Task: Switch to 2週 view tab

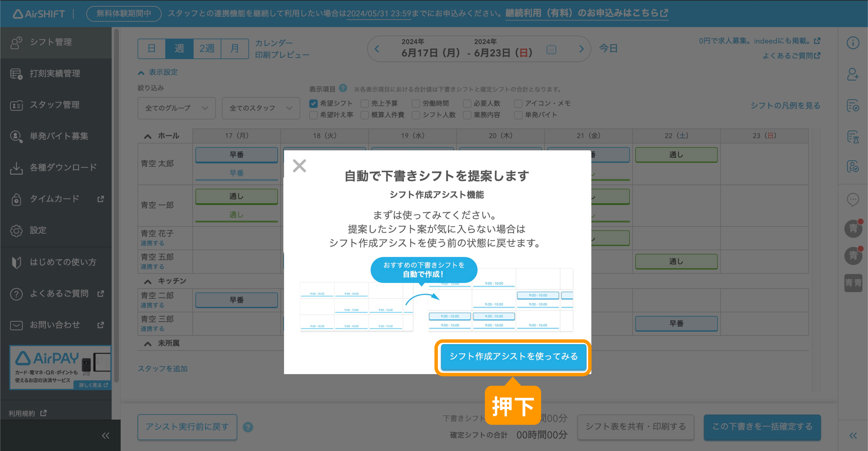Action: [207, 49]
